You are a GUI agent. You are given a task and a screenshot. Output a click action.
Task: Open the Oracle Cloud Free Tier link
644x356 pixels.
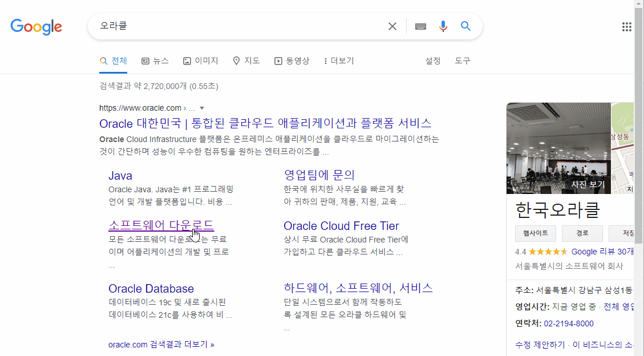(341, 226)
